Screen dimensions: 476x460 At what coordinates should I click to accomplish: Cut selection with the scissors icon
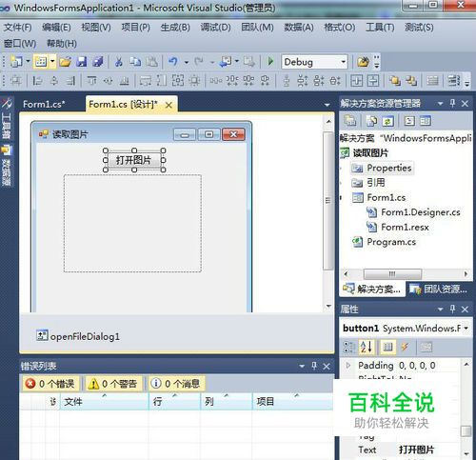point(119,62)
